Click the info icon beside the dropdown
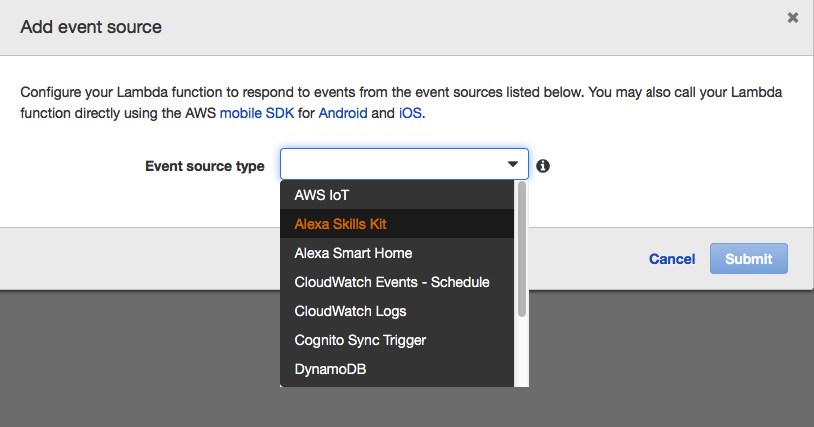This screenshot has height=427, width=814. pos(543,166)
